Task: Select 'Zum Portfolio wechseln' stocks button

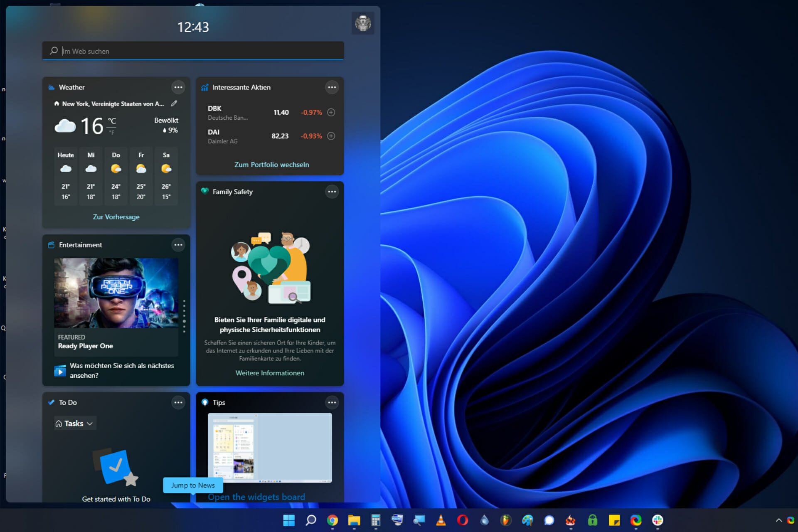Action: coord(270,165)
